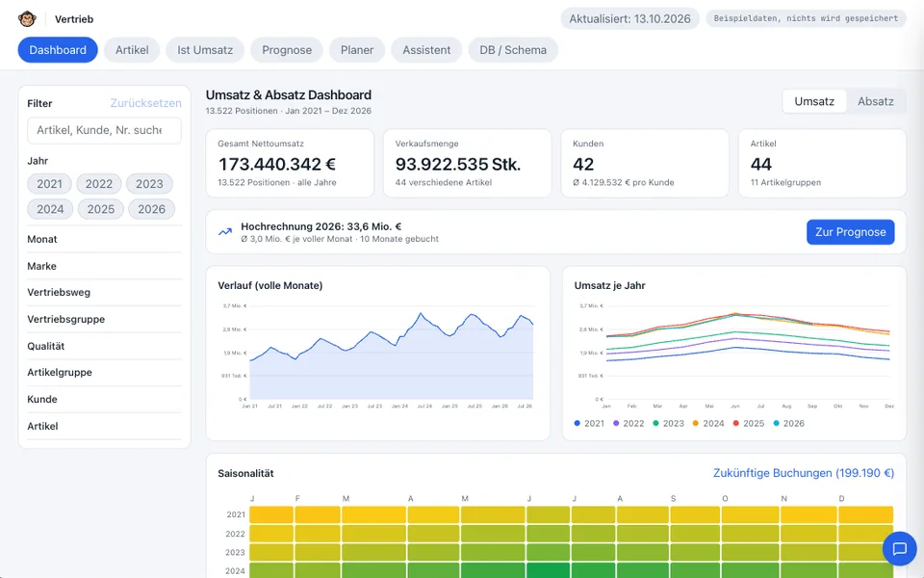The image size is (924, 578).
Task: Click the Kunden card showing 42
Action: click(x=645, y=164)
